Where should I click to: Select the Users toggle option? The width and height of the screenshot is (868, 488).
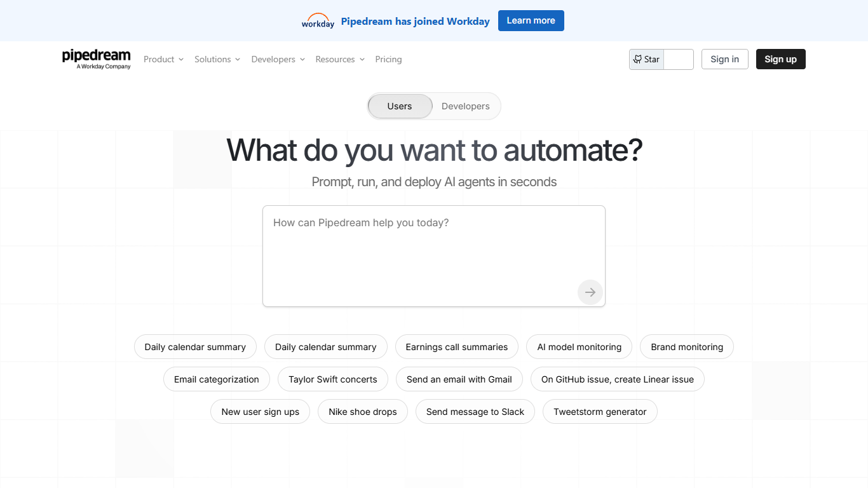(400, 106)
